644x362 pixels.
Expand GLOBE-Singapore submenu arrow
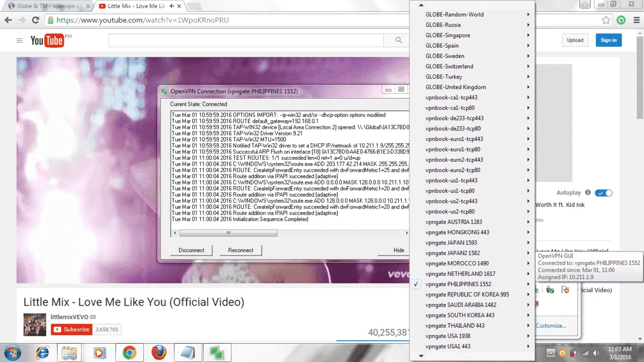[528, 35]
